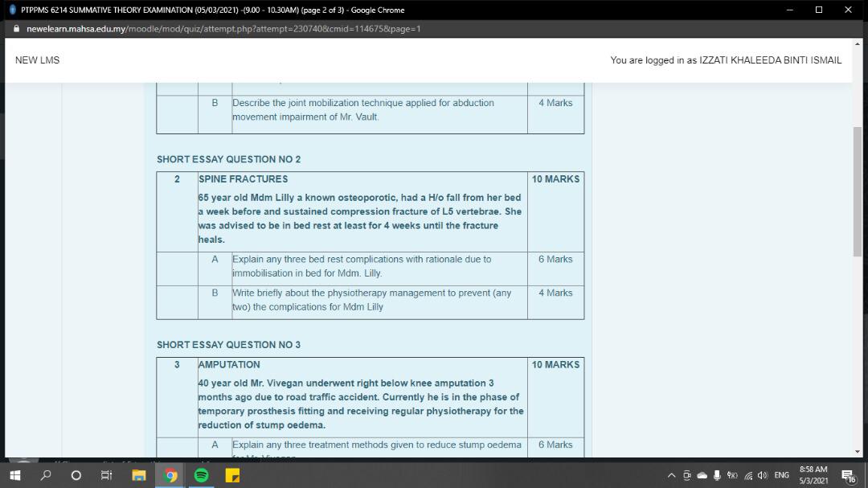Click the ENG language indicator
Image resolution: width=868 pixels, height=488 pixels.
coord(781,475)
